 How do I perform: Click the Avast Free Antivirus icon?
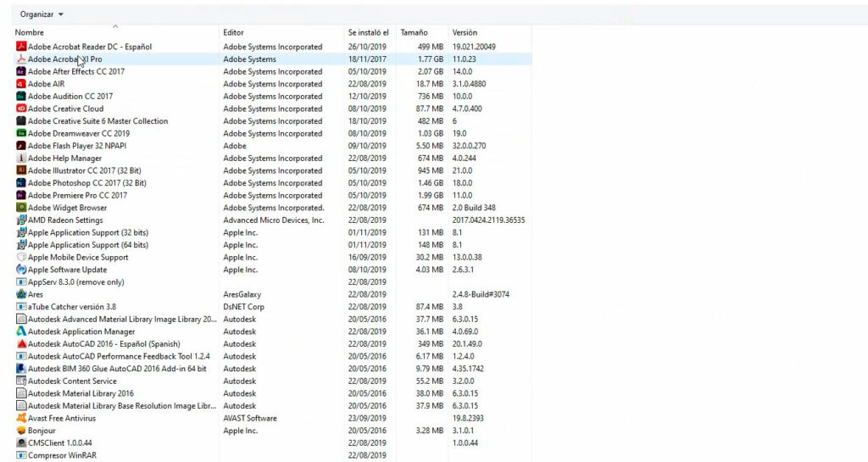[x=21, y=418]
